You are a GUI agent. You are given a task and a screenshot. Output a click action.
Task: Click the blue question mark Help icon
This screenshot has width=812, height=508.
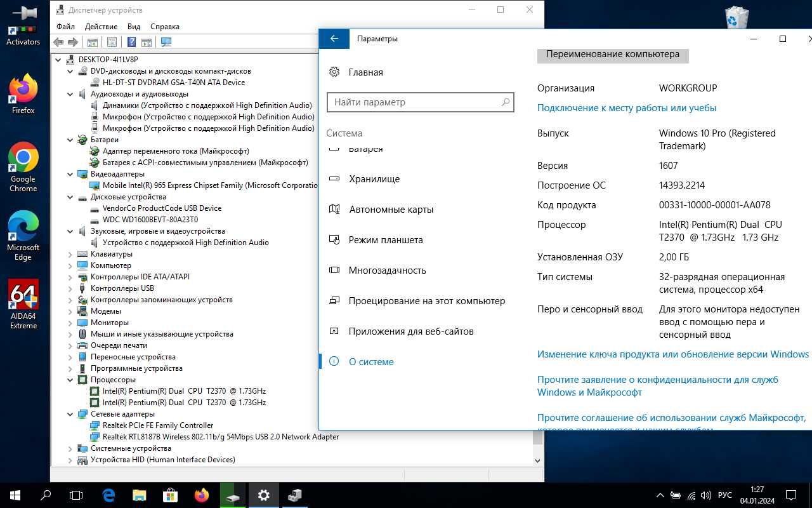131,43
